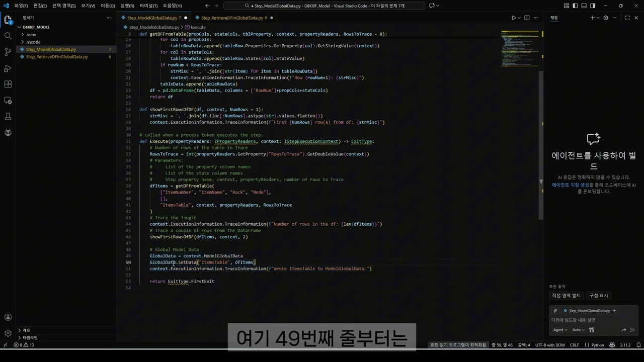
Task: Open dropdown next to run button
Action: 519,18
